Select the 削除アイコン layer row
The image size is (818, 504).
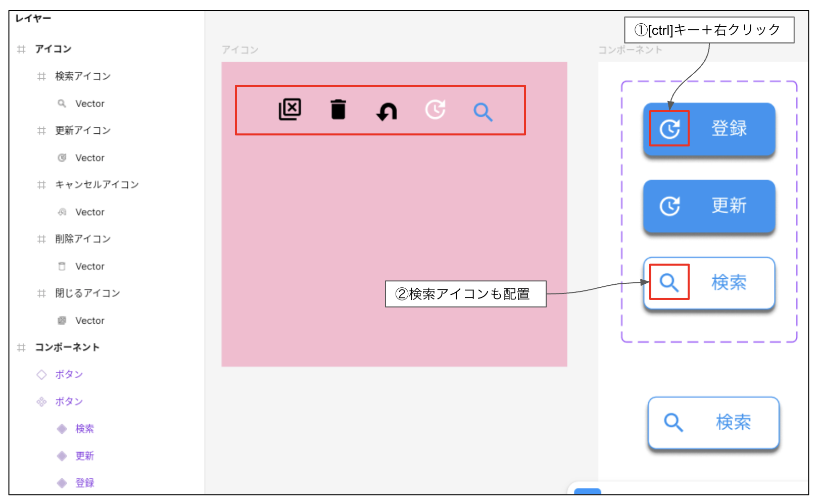tap(83, 239)
